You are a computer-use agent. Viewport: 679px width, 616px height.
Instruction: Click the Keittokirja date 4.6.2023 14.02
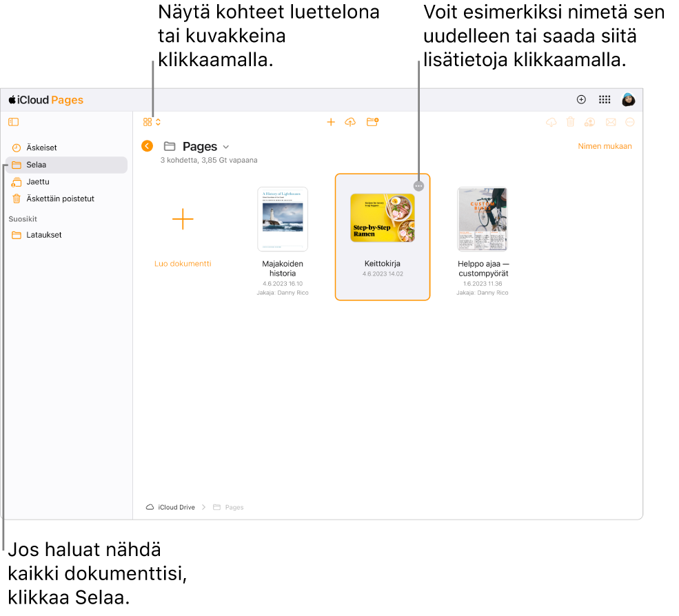click(383, 274)
